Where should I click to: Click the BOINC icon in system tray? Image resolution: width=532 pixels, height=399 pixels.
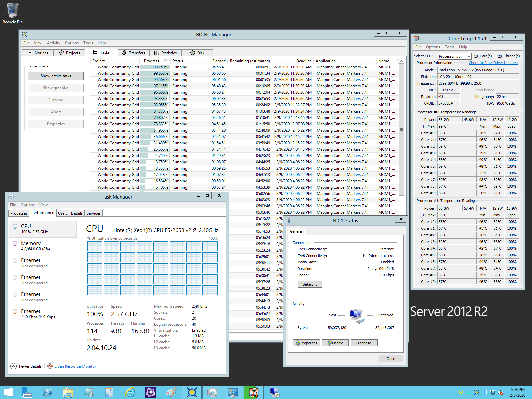click(x=476, y=392)
